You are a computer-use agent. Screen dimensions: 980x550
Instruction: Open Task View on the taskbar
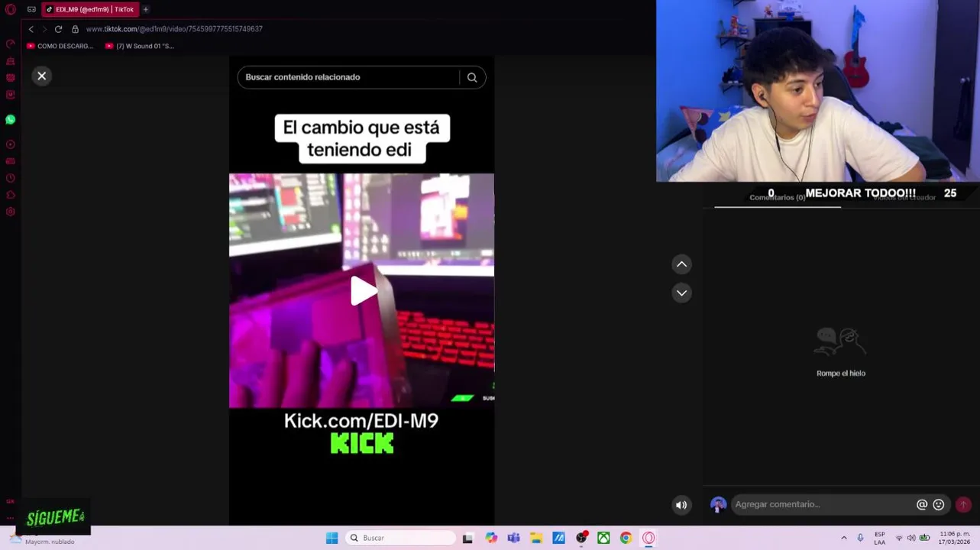(467, 538)
